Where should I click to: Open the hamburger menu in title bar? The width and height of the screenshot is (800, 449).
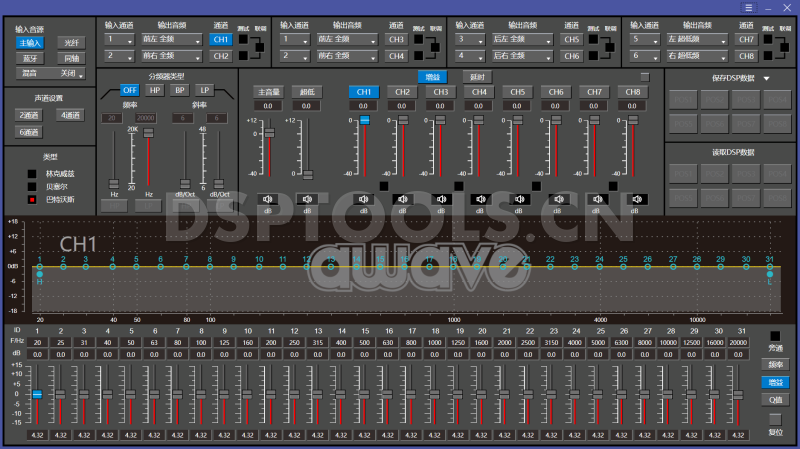tap(747, 7)
